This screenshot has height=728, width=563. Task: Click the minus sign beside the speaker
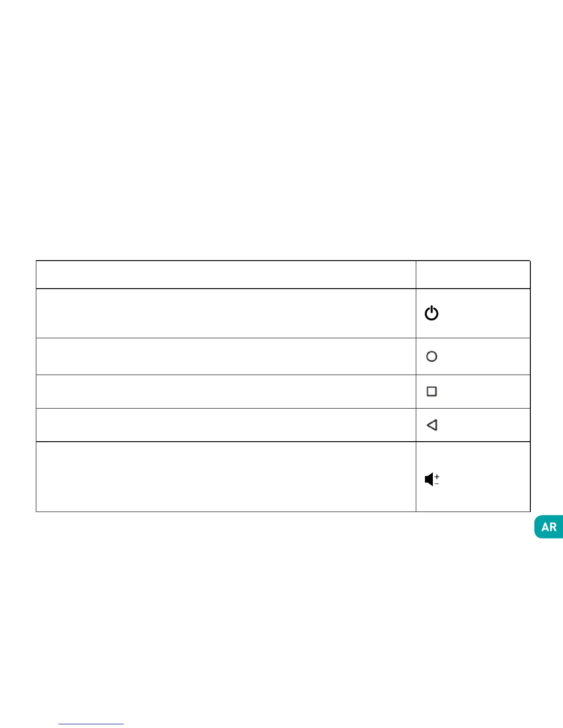[x=437, y=483]
